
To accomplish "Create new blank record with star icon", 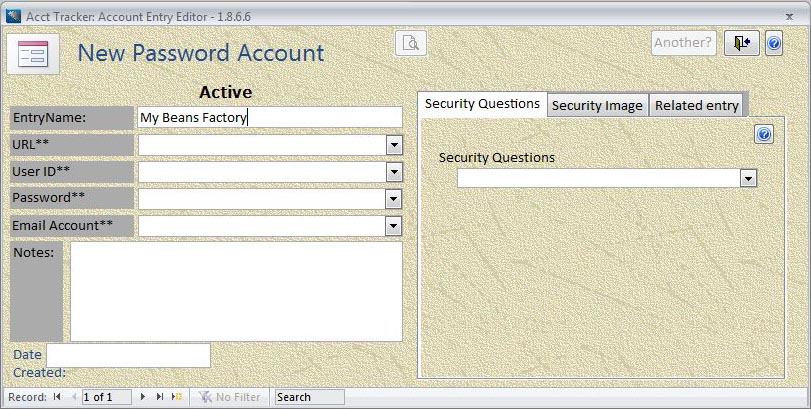I will (177, 397).
